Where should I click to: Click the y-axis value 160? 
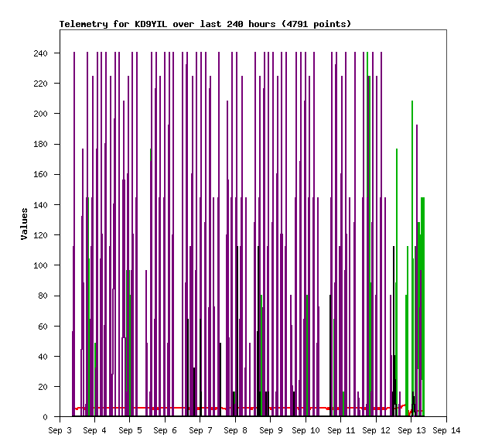[40, 174]
